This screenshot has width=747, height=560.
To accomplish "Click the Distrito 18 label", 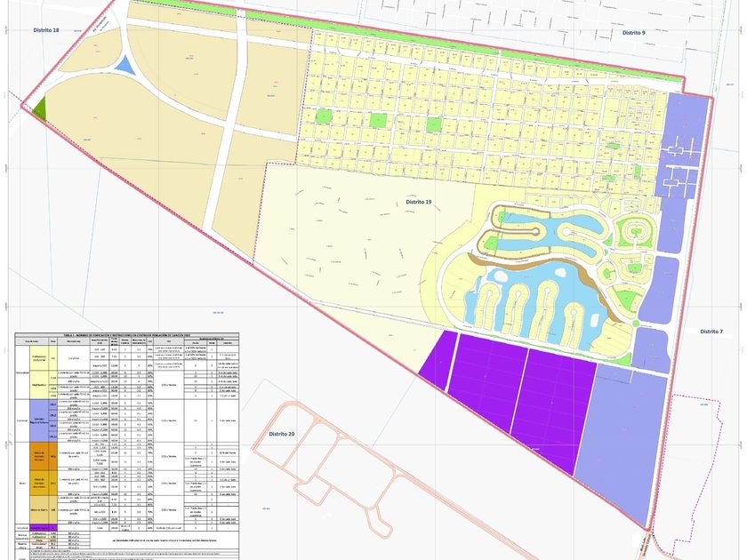I will 46,30.
